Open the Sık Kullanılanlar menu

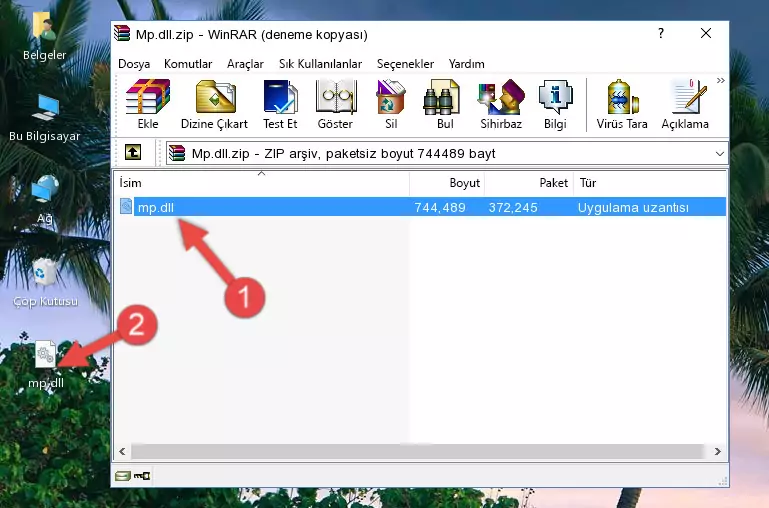point(320,64)
